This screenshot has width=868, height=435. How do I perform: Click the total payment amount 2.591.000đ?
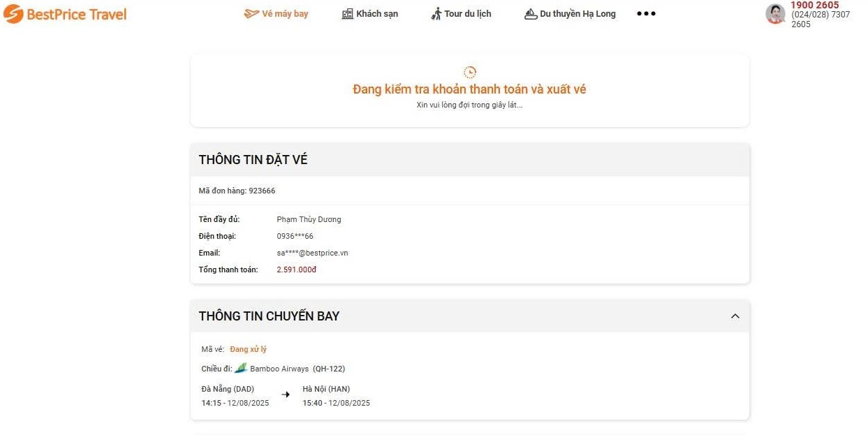click(x=296, y=269)
